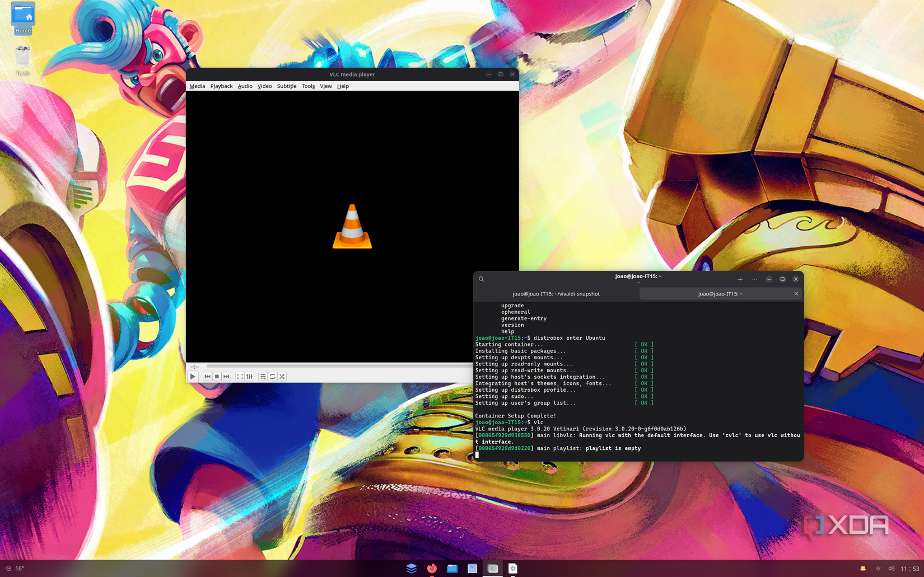Viewport: 924px width, 577px height.
Task: Click the Stop playback button
Action: (x=217, y=377)
